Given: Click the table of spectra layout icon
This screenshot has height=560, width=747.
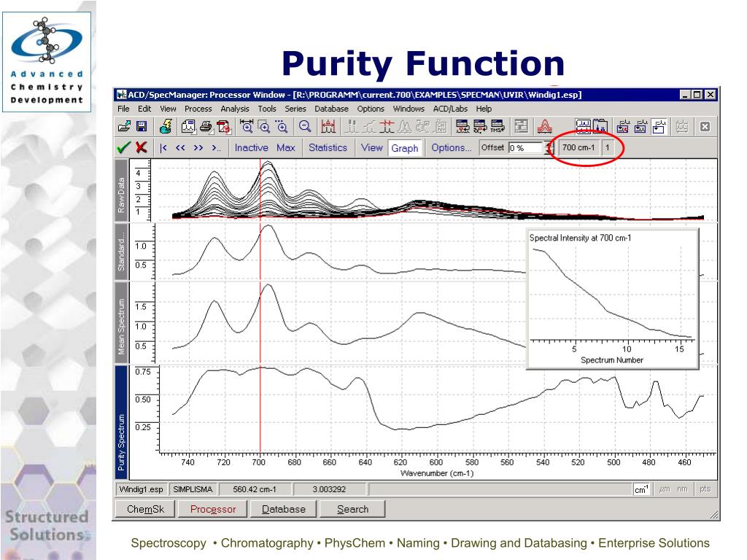Looking at the screenshot, I should pyautogui.click(x=521, y=126).
